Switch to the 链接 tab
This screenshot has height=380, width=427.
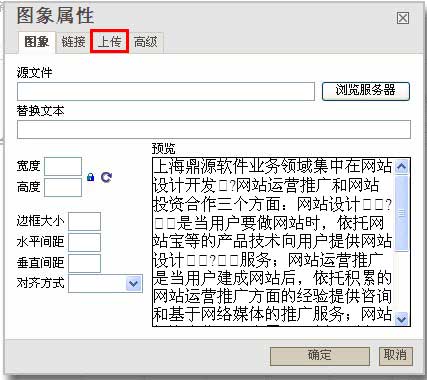tap(73, 42)
